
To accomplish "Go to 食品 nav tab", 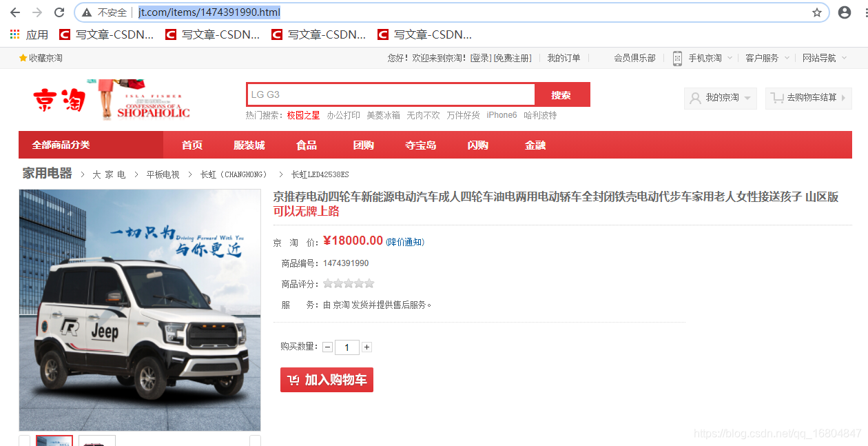I will pyautogui.click(x=307, y=145).
